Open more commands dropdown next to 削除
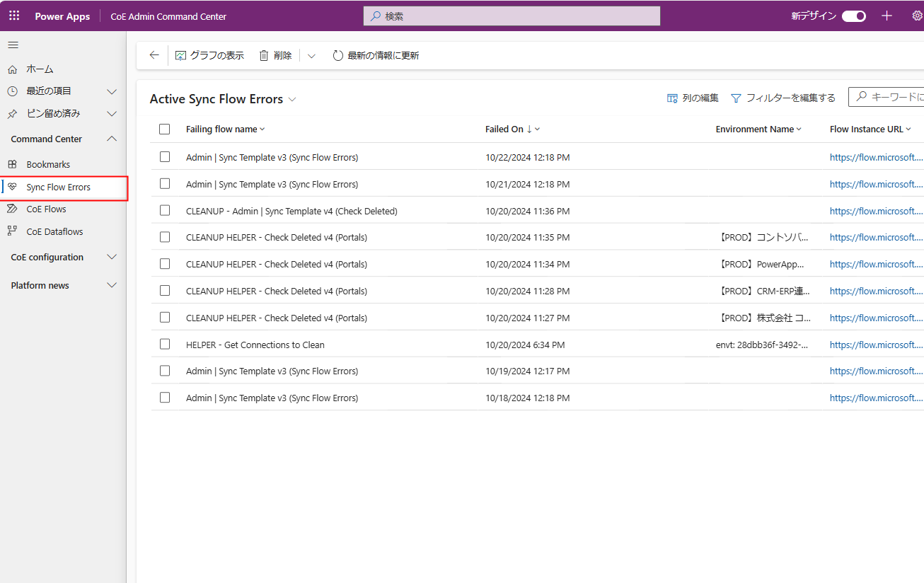Viewport: 924px width, 583px height. (311, 55)
